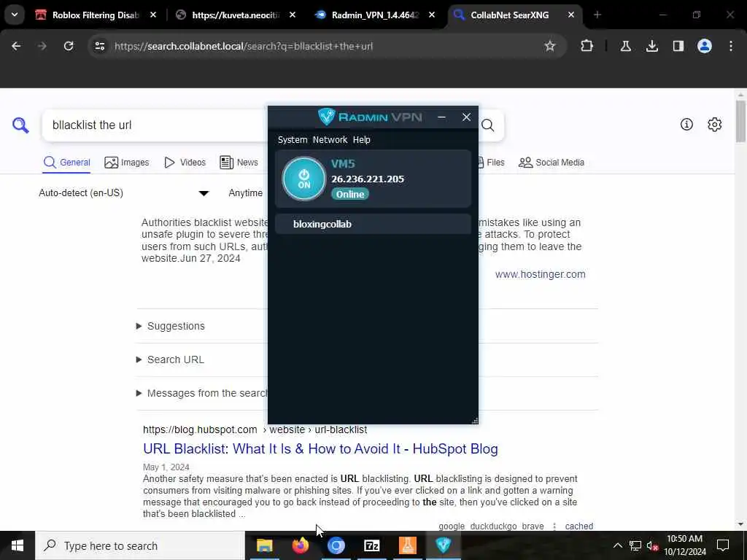Open the Auto-detect (en-US) language dropdown
Image resolution: width=747 pixels, height=560 pixels.
click(124, 192)
